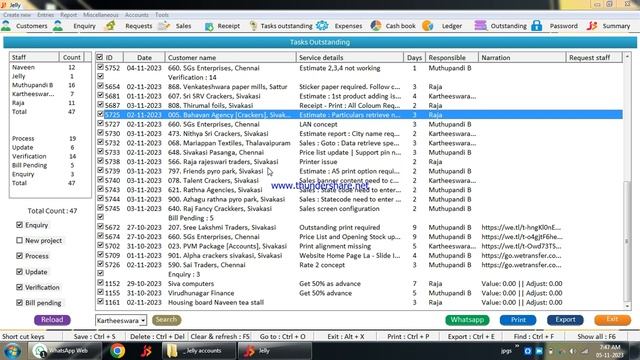
Task: Click the Export button
Action: click(565, 320)
